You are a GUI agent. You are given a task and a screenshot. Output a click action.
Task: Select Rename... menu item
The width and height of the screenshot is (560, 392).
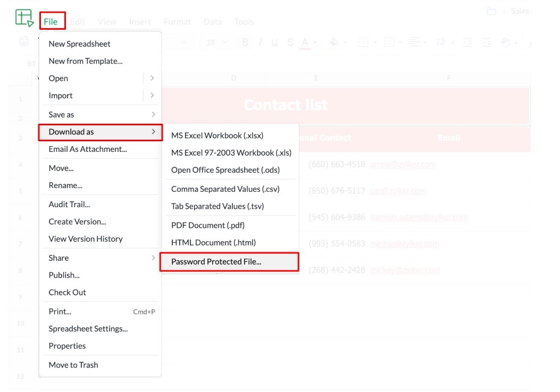tap(101, 185)
